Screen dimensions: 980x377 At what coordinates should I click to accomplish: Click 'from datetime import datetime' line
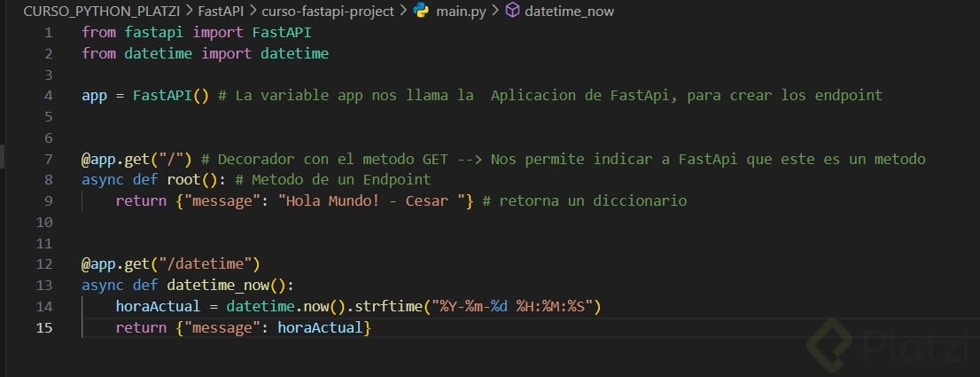pos(205,54)
